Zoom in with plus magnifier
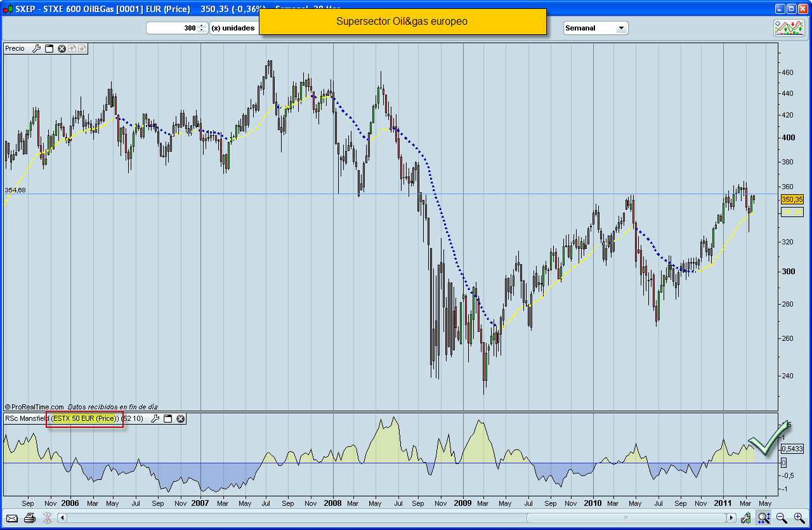The width and height of the screenshot is (812, 530). pyautogui.click(x=799, y=518)
